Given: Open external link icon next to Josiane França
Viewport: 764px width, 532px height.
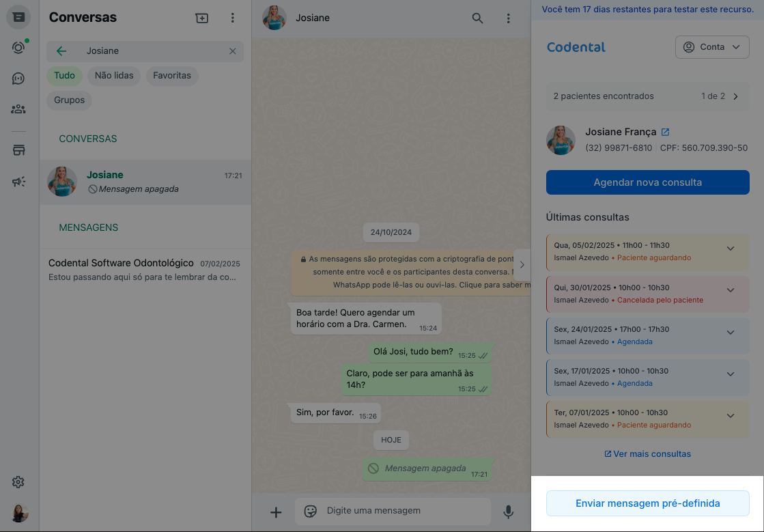Looking at the screenshot, I should (665, 132).
